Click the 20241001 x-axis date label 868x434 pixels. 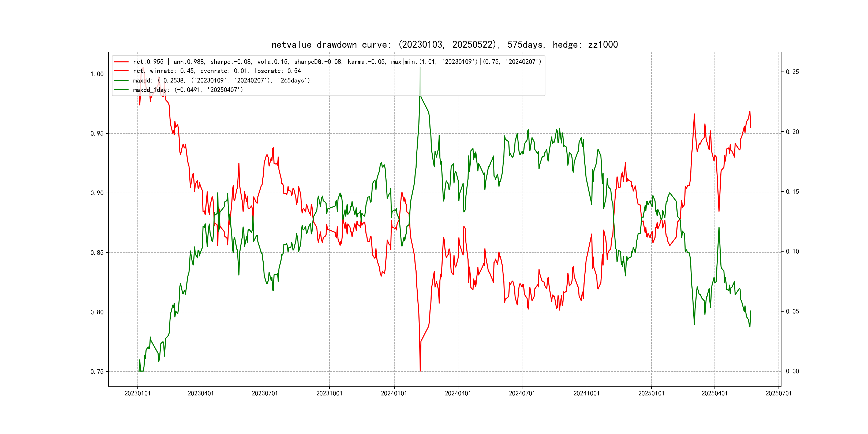[x=586, y=393]
